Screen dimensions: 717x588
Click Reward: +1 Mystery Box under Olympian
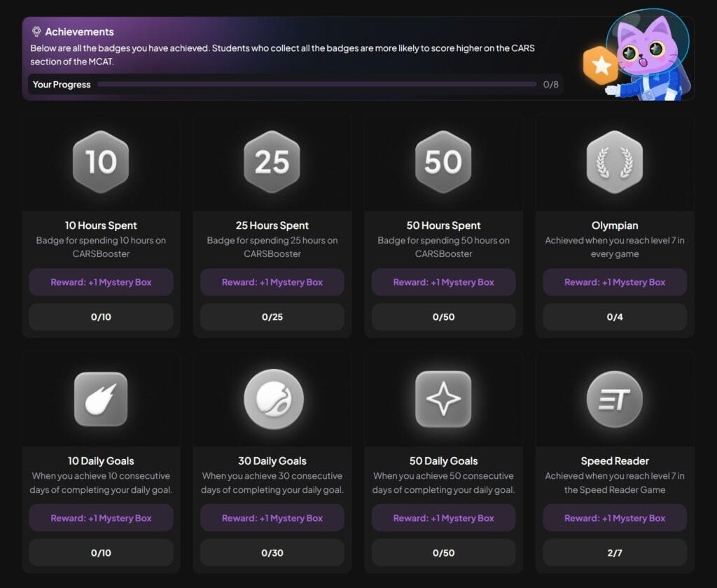[614, 282]
